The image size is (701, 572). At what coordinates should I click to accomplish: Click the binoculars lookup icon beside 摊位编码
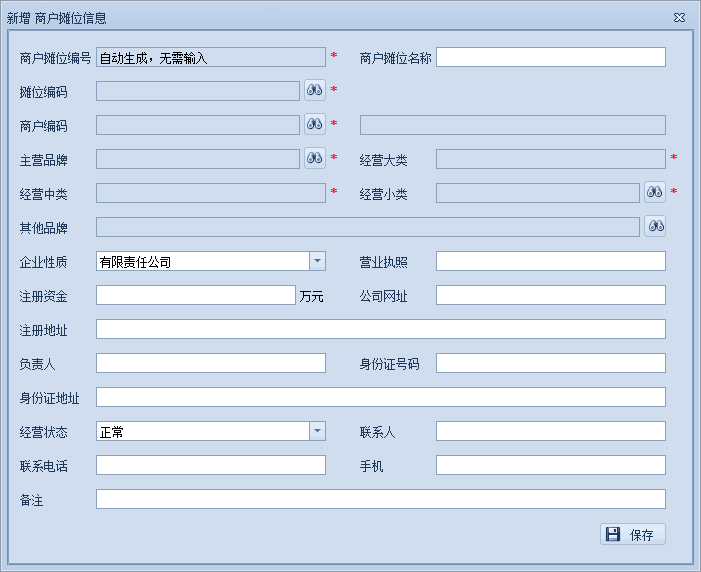click(x=315, y=91)
